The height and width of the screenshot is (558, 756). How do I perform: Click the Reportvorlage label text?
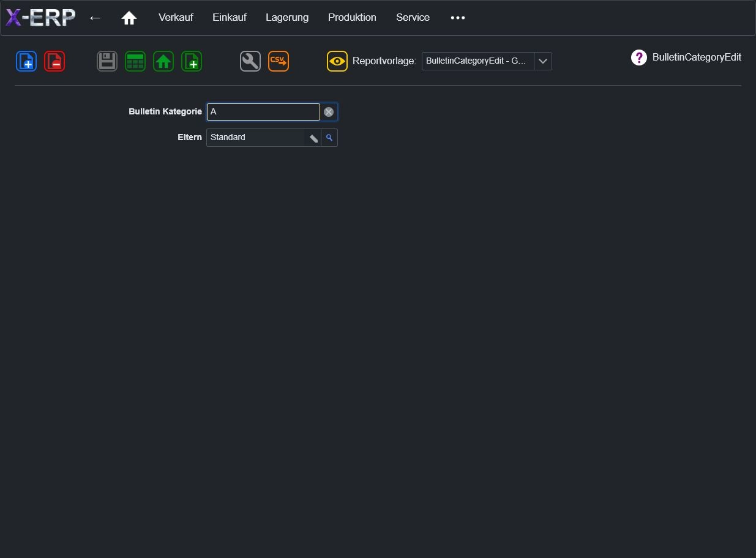384,61
